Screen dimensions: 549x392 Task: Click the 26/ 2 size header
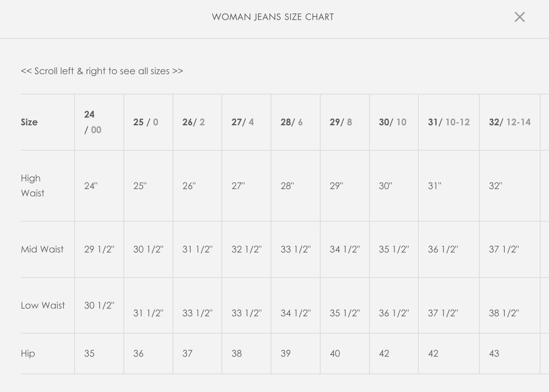(193, 122)
